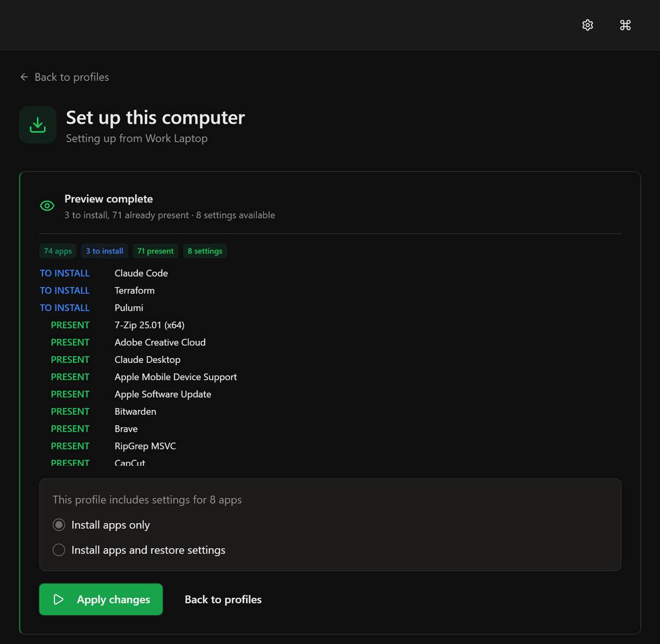660x644 pixels.
Task: Click This profile includes settings text
Action: click(147, 500)
